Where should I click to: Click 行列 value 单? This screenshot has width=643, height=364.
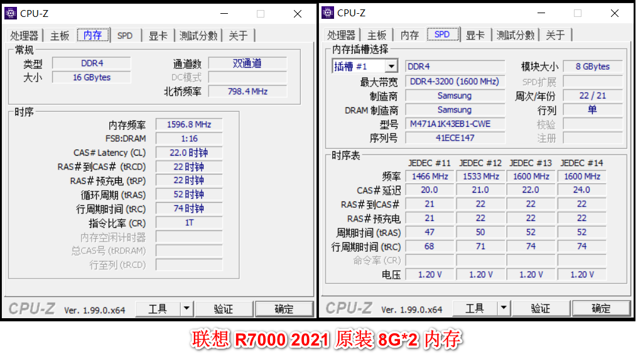coord(593,110)
